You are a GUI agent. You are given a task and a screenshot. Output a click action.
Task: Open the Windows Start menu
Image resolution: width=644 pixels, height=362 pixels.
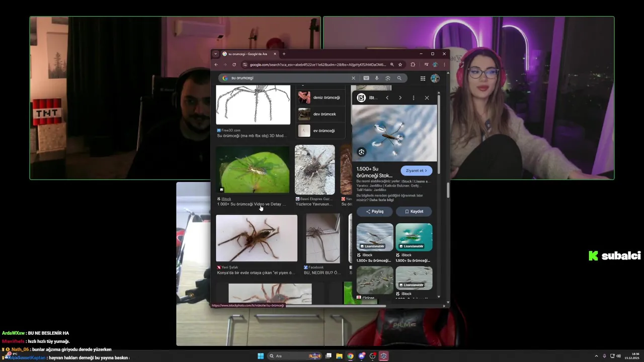[261, 356]
